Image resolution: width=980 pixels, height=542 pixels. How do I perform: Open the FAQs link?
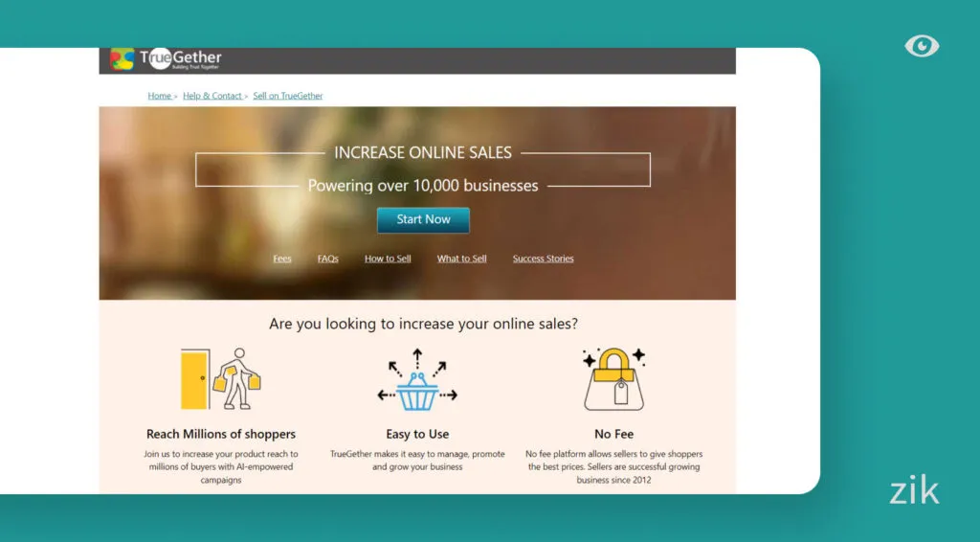327,259
